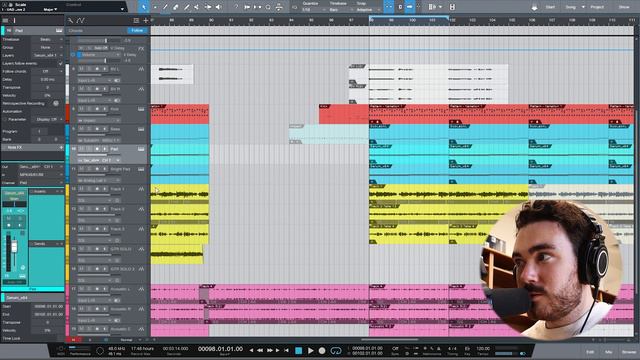
Task: Click the event Start position field
Action: (48, 307)
